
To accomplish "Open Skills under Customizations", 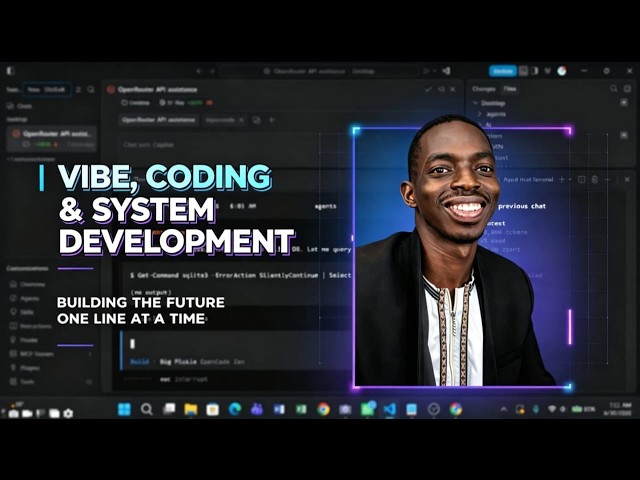I will pos(22,312).
